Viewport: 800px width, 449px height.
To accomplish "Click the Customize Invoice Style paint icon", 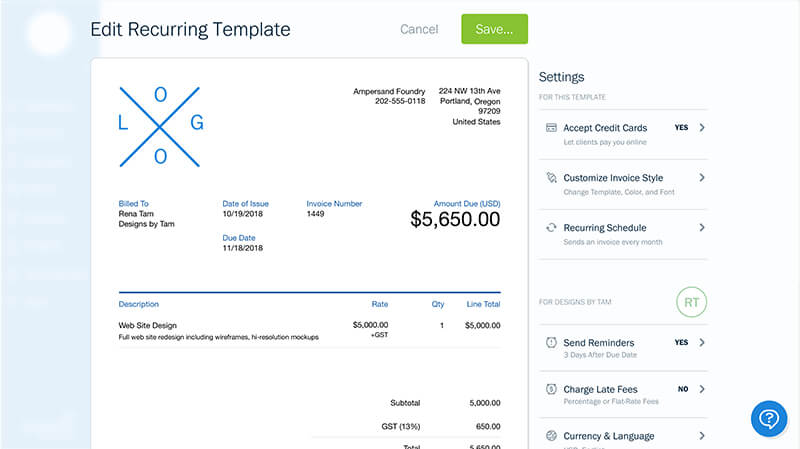I will [x=551, y=178].
